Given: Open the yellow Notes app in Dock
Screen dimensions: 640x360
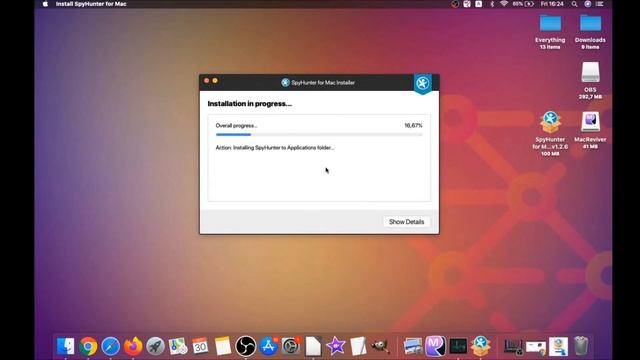Looking at the screenshot, I should [x=223, y=346].
